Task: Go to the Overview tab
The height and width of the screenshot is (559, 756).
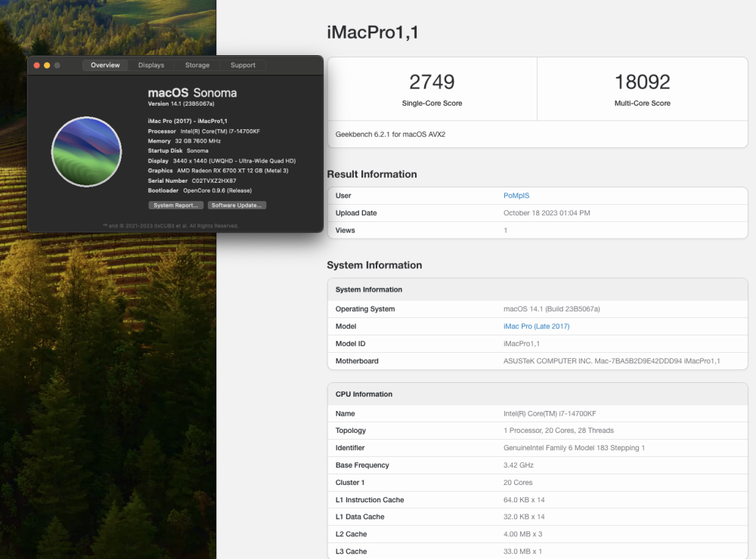Action: pos(105,65)
